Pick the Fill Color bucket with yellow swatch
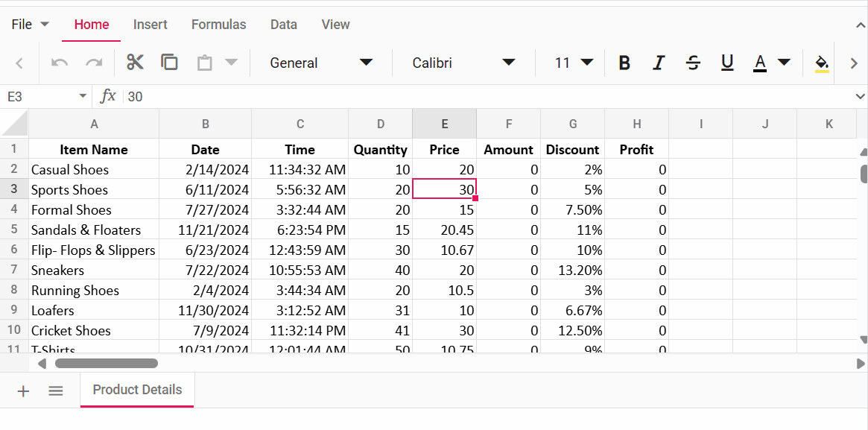 click(x=820, y=63)
